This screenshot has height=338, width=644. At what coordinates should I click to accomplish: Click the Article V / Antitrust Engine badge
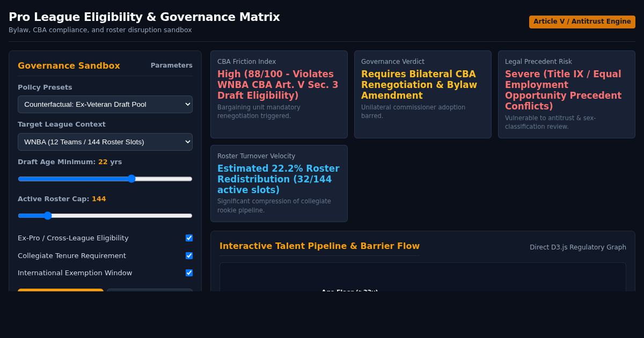(582, 22)
